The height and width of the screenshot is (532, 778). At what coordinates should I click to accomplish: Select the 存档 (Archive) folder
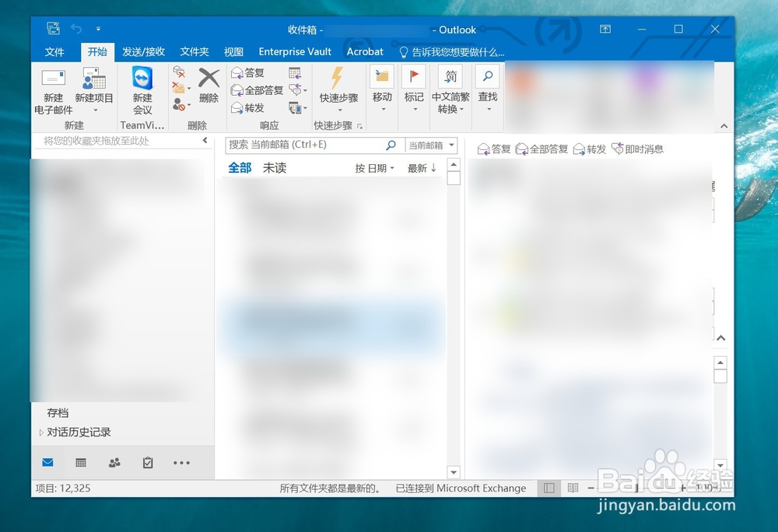[58, 412]
